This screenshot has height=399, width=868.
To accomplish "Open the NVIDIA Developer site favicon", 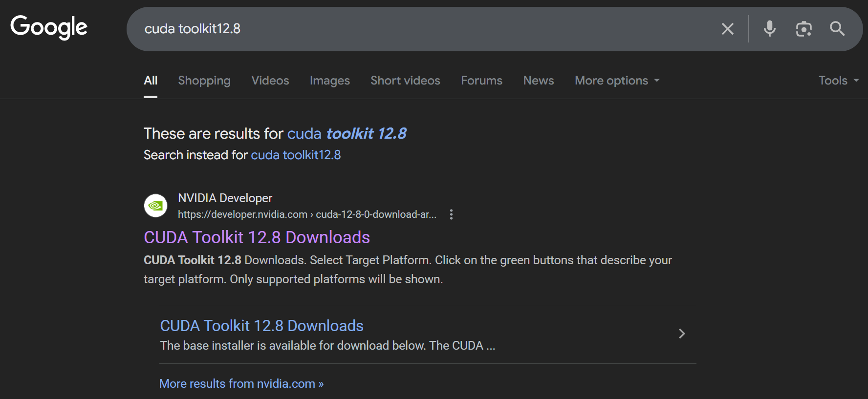I will (x=155, y=206).
